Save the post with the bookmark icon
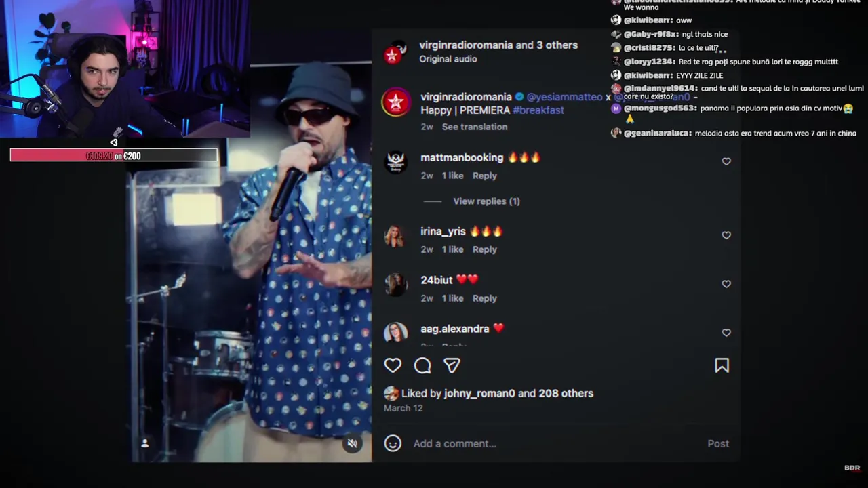The height and width of the screenshot is (488, 868). (x=722, y=365)
